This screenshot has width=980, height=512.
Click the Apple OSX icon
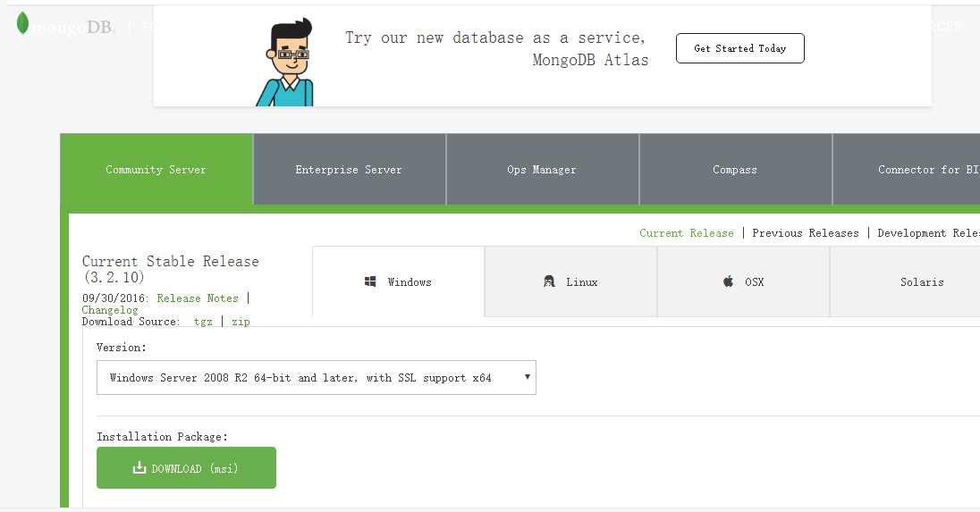point(728,281)
